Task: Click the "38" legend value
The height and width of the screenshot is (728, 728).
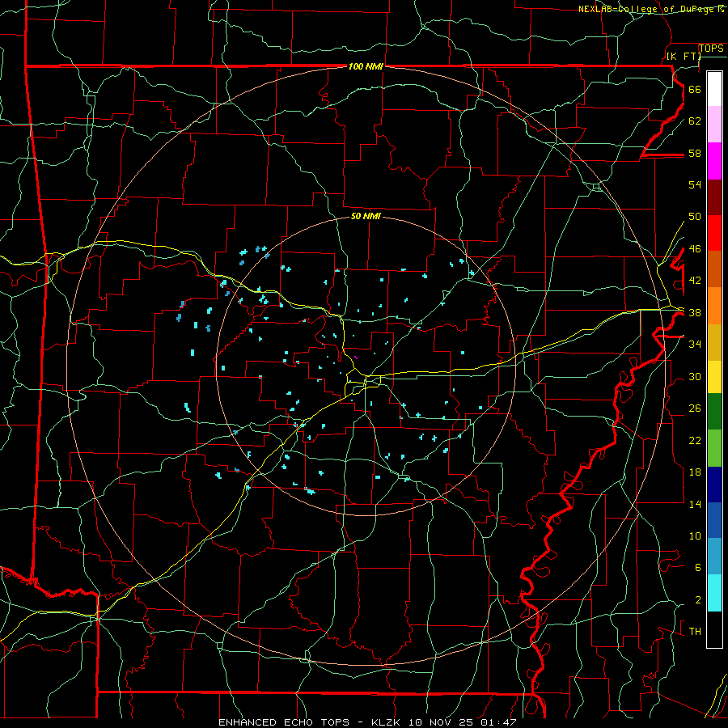Action: (x=695, y=313)
